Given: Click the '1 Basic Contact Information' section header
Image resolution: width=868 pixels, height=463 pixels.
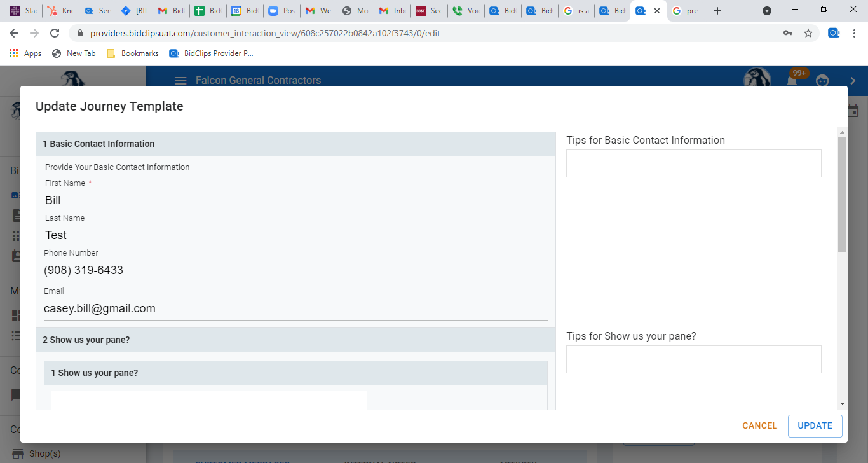Looking at the screenshot, I should 295,144.
